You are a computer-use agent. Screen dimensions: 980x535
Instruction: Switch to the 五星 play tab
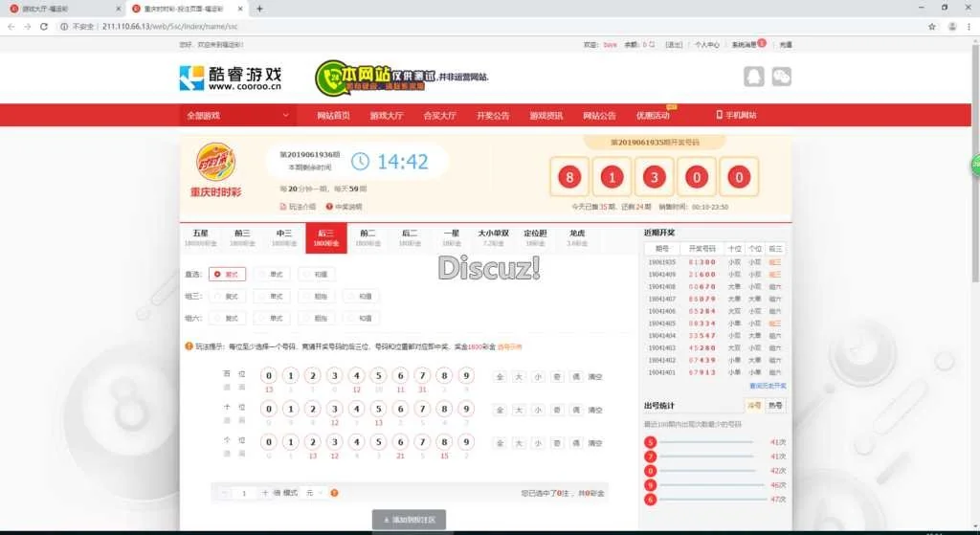tap(200, 236)
